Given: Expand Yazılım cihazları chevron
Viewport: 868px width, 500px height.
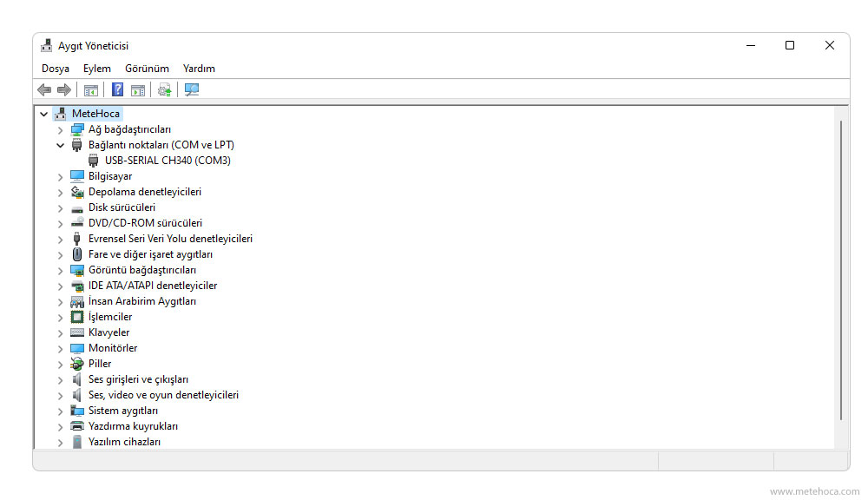Looking at the screenshot, I should point(61,443).
